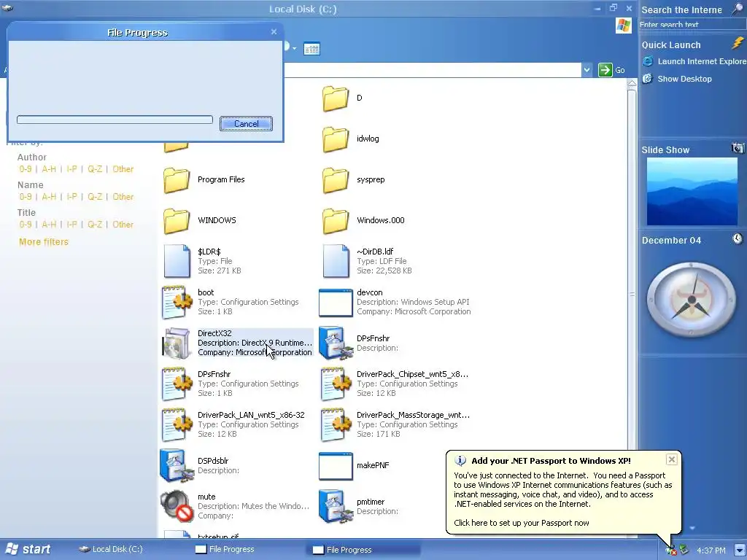Select the Program Files folder icon
This screenshot has height=560, width=747.
point(177,180)
